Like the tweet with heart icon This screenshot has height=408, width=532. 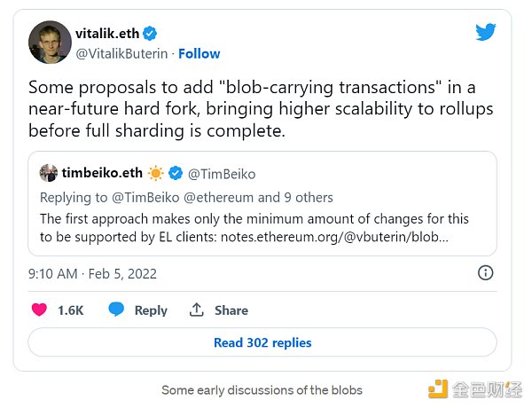(x=39, y=310)
